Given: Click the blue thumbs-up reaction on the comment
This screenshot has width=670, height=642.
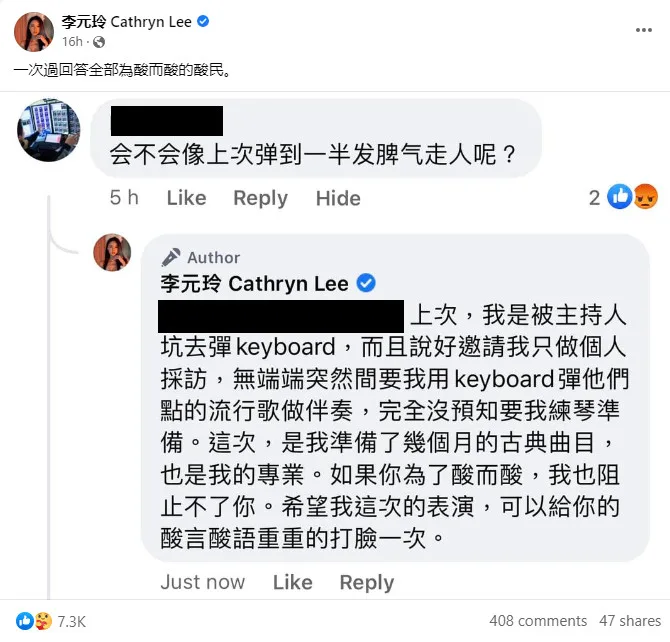Looking at the screenshot, I should click(x=620, y=197).
